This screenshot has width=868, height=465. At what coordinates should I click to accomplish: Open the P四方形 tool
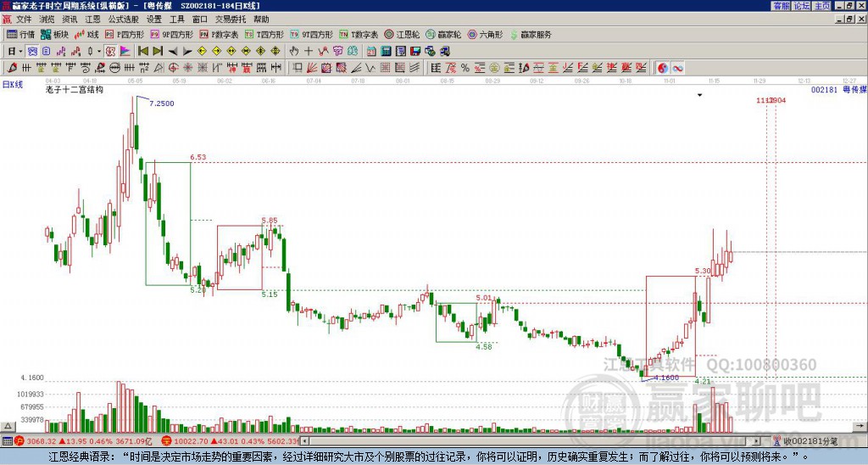coord(125,34)
